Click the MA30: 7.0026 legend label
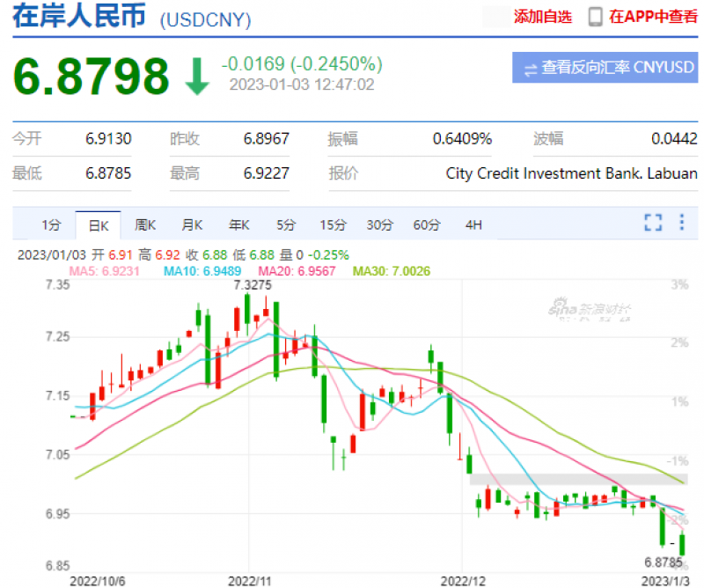704x588 pixels. coord(391,271)
